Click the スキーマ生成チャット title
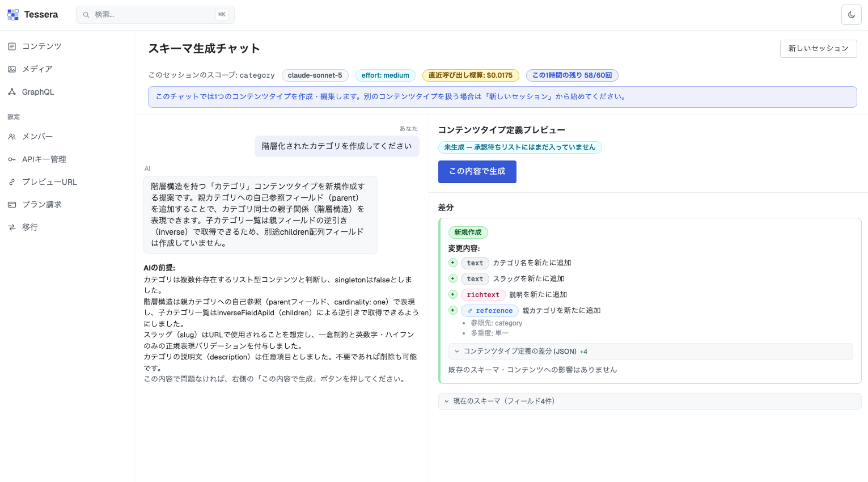The width and height of the screenshot is (868, 482). tap(204, 49)
